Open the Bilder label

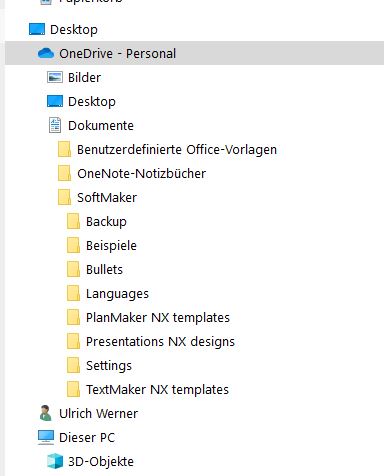(x=84, y=78)
